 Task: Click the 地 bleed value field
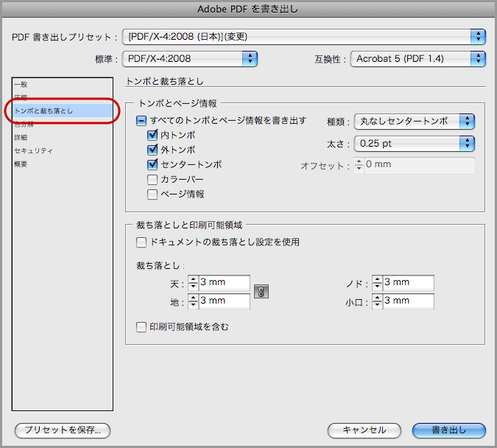pos(225,301)
